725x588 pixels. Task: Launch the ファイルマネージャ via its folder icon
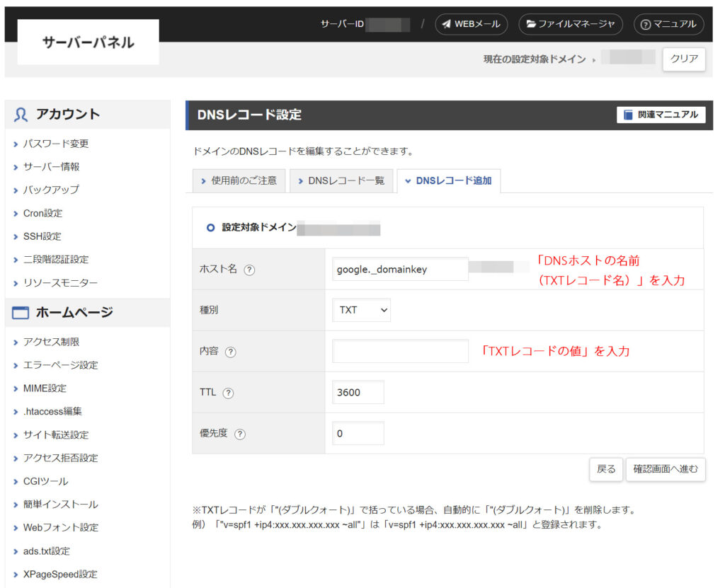point(530,23)
